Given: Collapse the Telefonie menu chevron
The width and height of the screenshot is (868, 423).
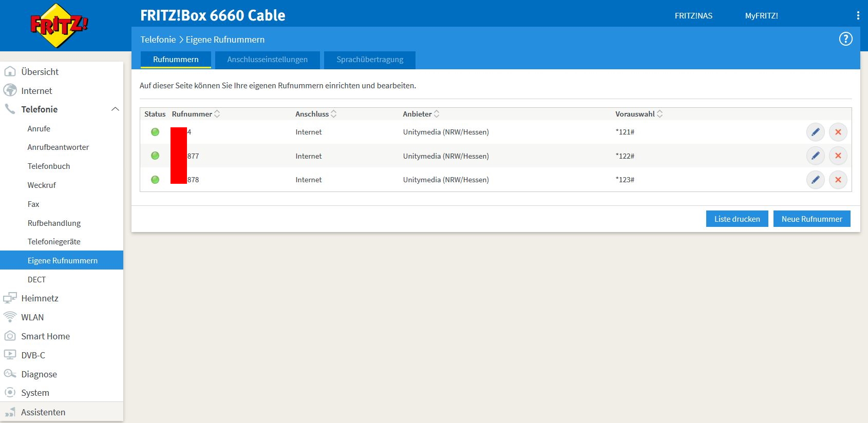Looking at the screenshot, I should point(115,109).
